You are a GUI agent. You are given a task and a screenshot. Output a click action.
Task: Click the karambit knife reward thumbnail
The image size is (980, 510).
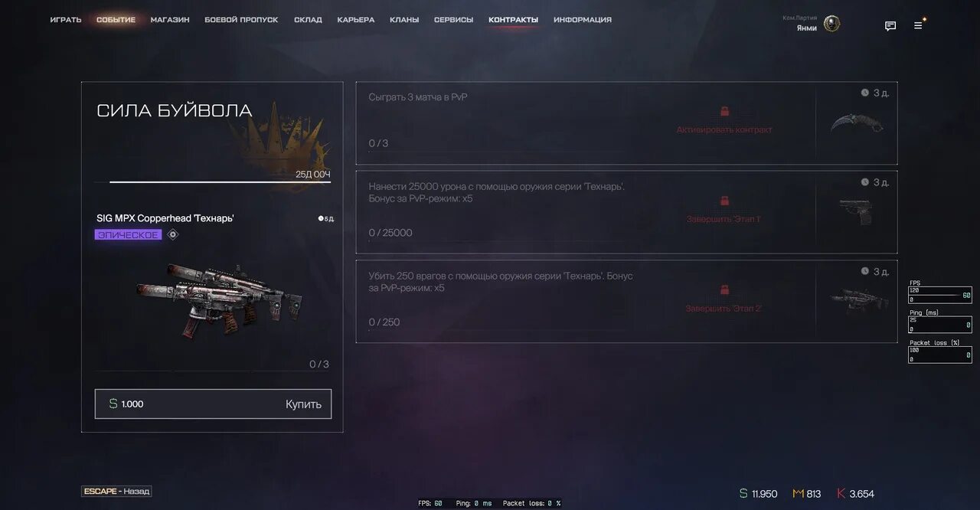(x=857, y=123)
